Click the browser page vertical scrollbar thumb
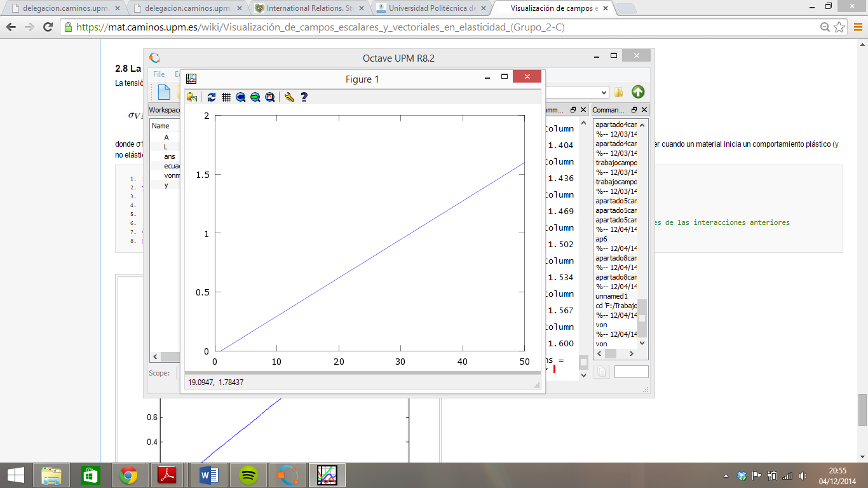 pos(862,410)
